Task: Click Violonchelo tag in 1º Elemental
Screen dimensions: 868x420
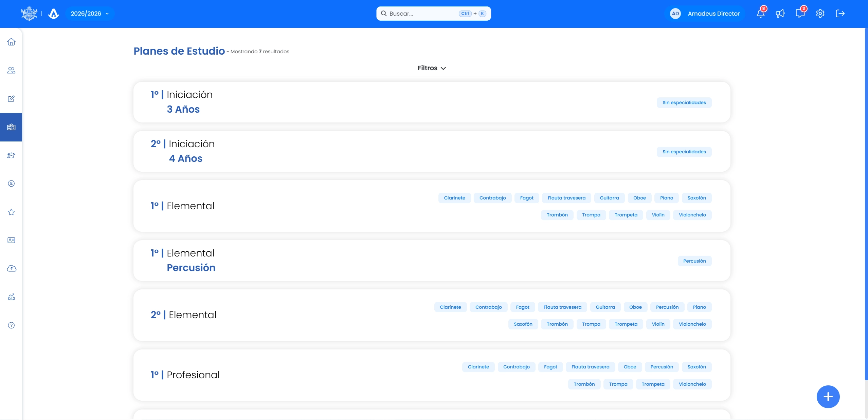Action: (x=692, y=215)
